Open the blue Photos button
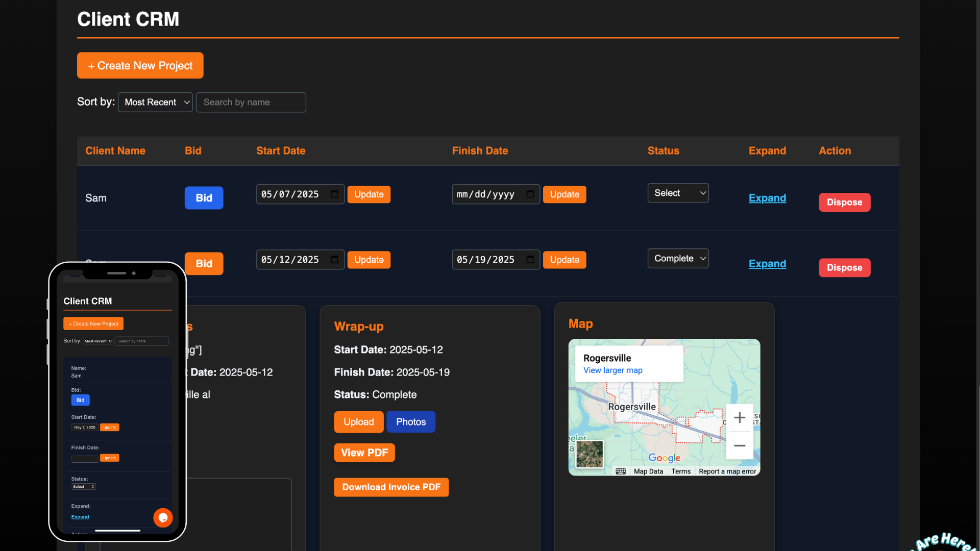Image resolution: width=980 pixels, height=551 pixels. click(410, 422)
